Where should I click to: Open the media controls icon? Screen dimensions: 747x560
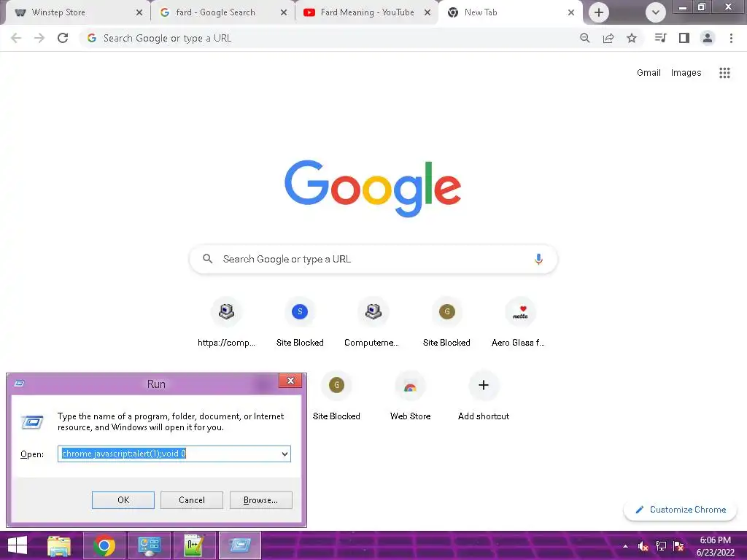tap(660, 38)
